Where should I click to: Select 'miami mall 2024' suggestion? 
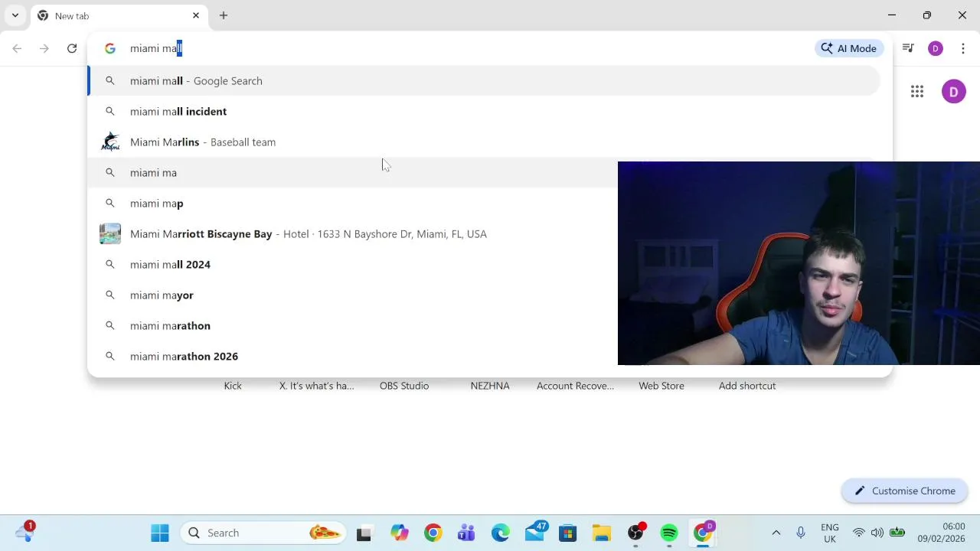click(352, 264)
